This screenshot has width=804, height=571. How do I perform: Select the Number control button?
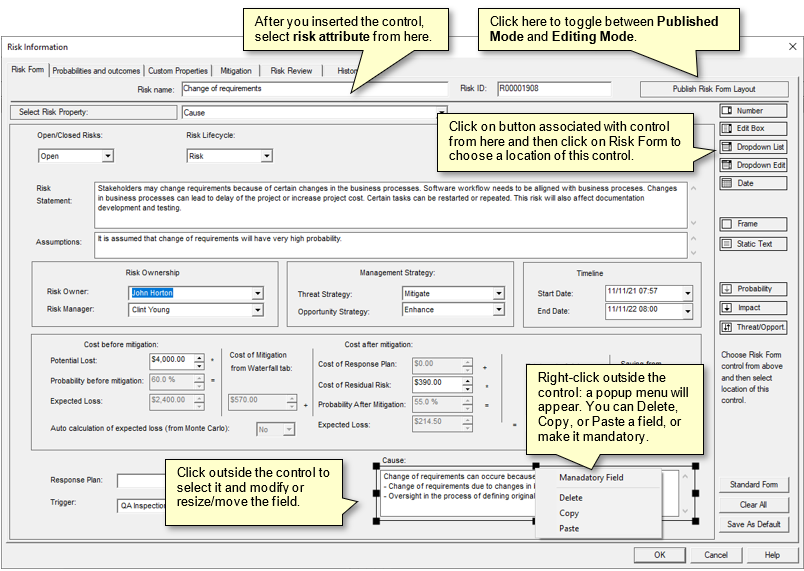tap(753, 111)
